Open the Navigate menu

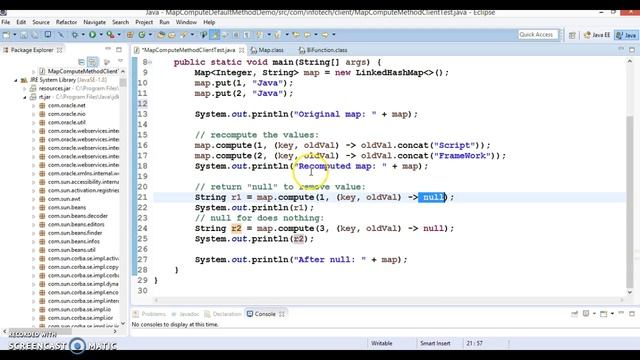pos(94,22)
